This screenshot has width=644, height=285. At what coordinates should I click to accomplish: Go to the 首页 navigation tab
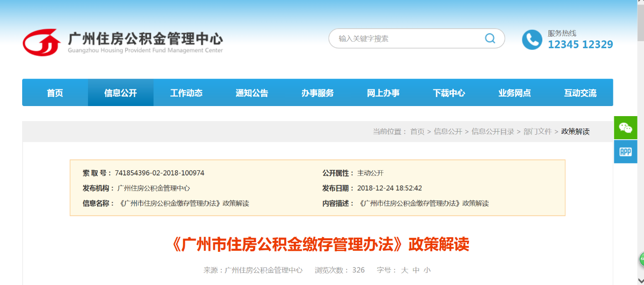point(55,93)
